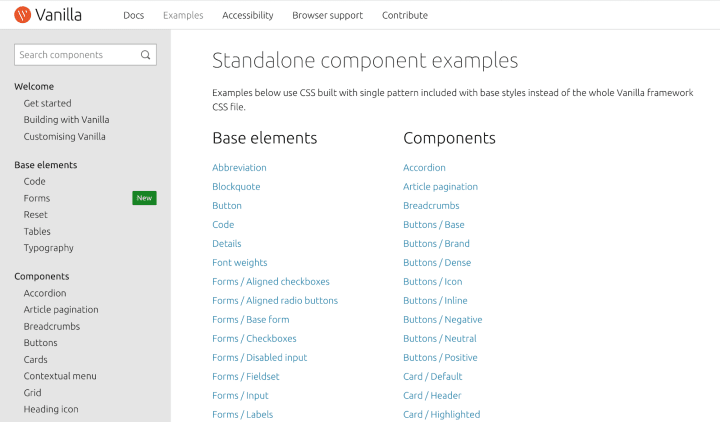
Task: Click the search magnifier icon
Action: 146,55
